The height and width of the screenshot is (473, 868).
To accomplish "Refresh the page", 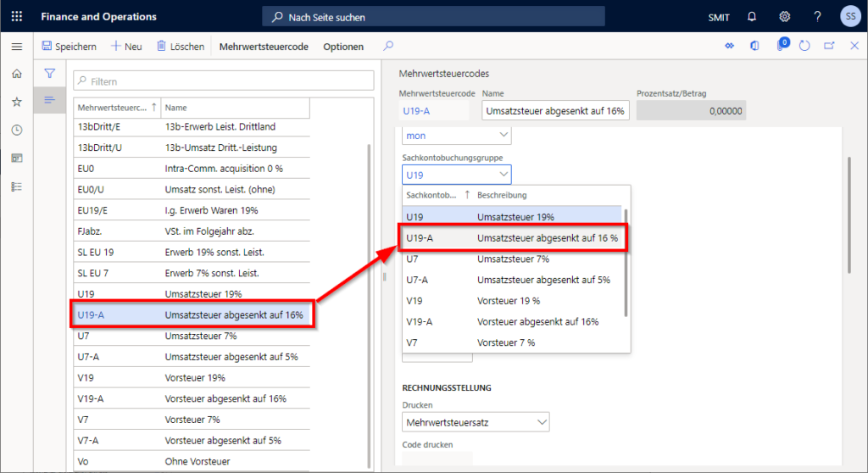I will point(804,46).
